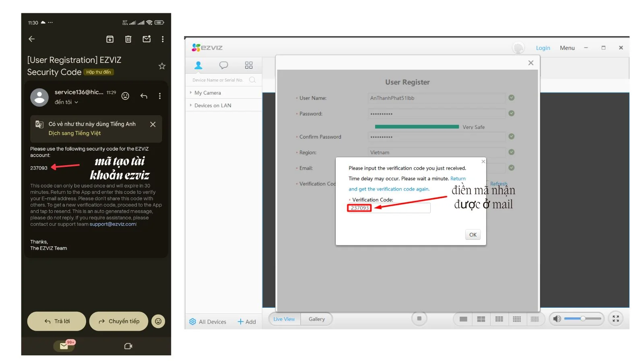Viewport: 644px width, 361px height.
Task: Adjust the volume slider handle
Action: pyautogui.click(x=582, y=319)
